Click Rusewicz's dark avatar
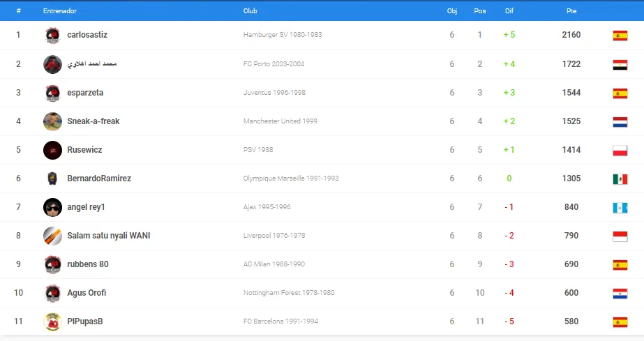Screen dimensions: 644x341 coord(52,150)
